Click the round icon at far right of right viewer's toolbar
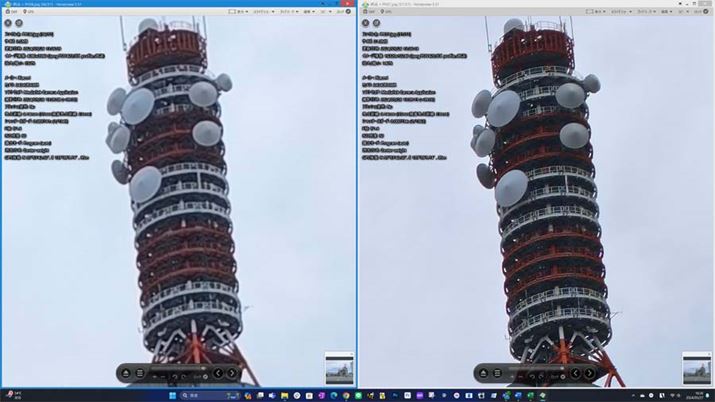Viewport: 715px width, 402px height. tap(706, 11)
